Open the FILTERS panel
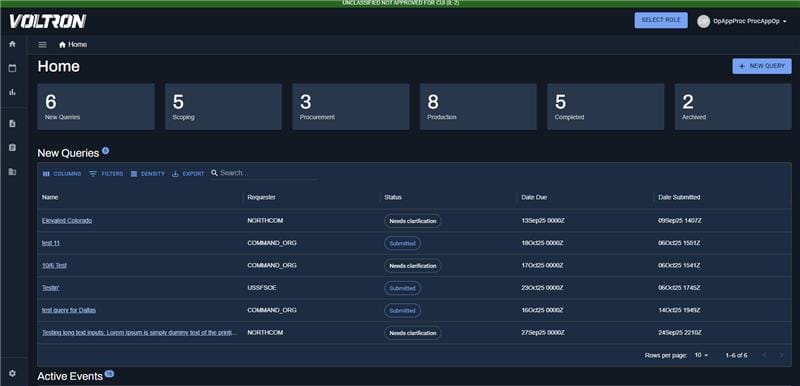This screenshot has width=800, height=386. 106,174
